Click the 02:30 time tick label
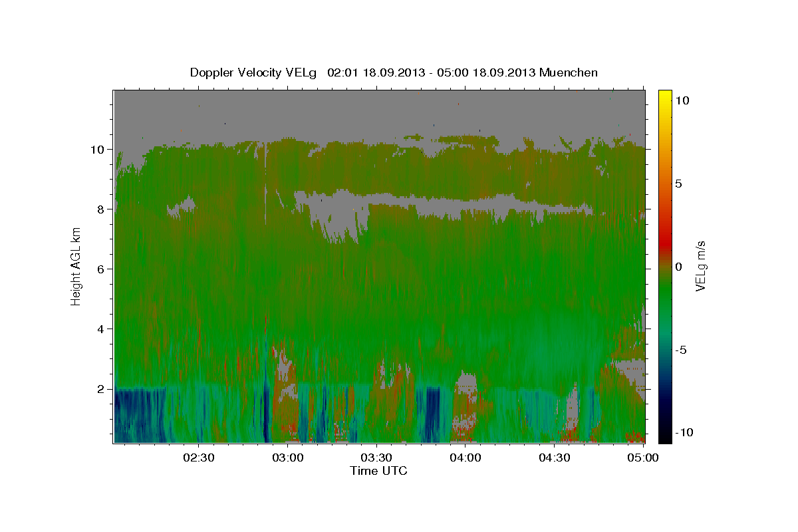 (199, 457)
